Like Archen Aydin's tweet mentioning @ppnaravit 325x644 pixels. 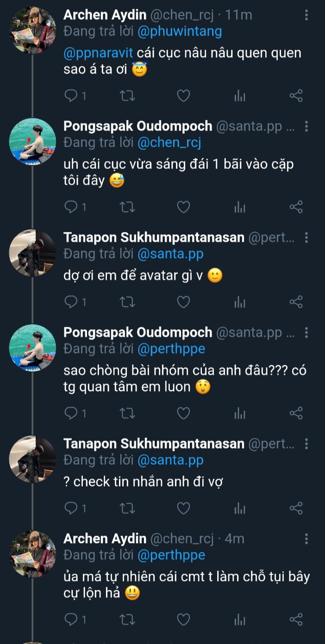click(x=184, y=96)
